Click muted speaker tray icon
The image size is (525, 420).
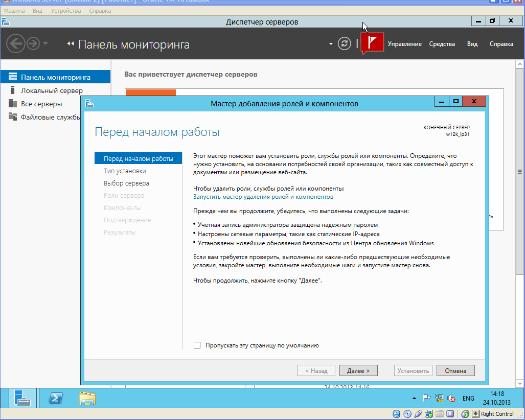451,398
